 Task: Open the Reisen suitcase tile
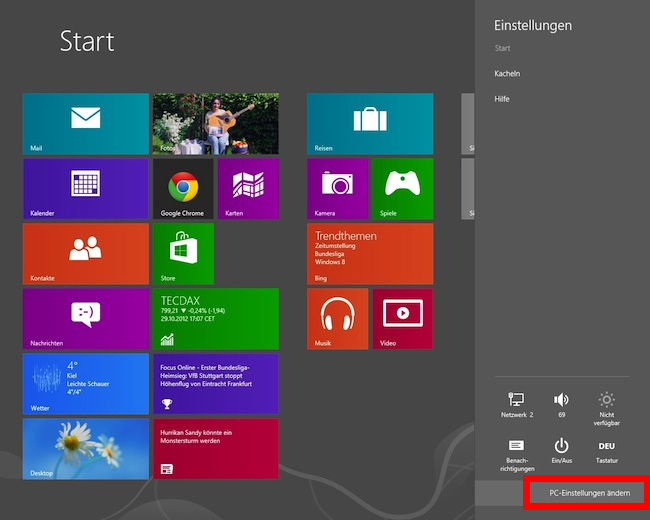point(369,124)
